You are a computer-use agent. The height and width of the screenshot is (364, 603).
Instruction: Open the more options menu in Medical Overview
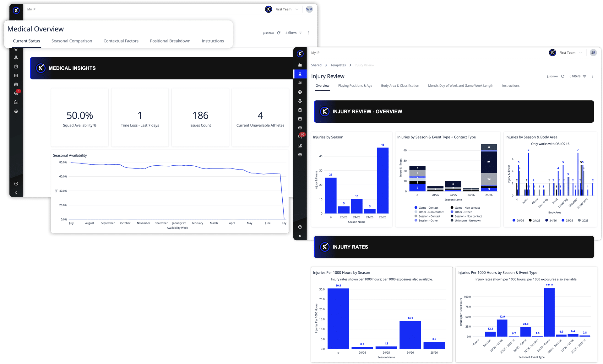point(309,33)
